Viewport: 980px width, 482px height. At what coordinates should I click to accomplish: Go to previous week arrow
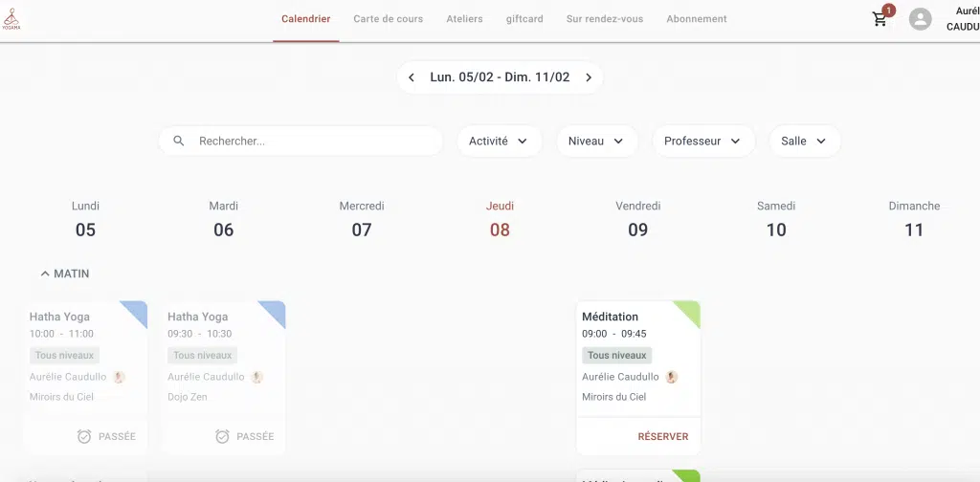(x=412, y=77)
